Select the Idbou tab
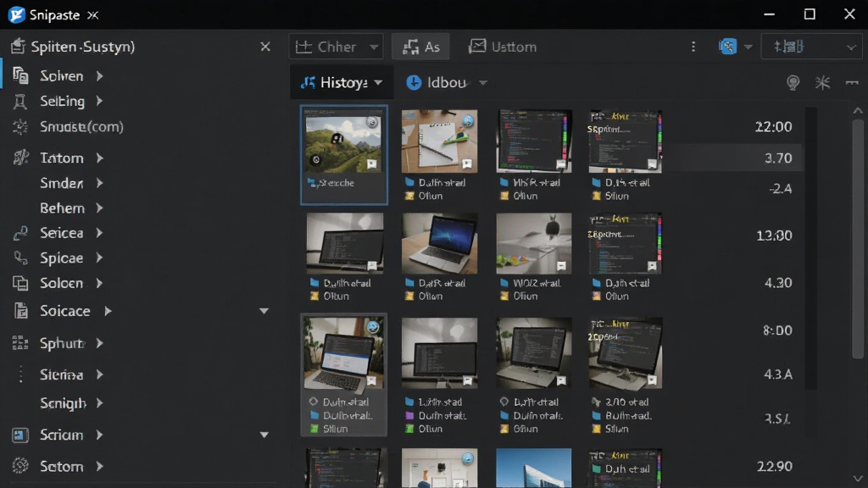This screenshot has width=868, height=488. (x=446, y=82)
